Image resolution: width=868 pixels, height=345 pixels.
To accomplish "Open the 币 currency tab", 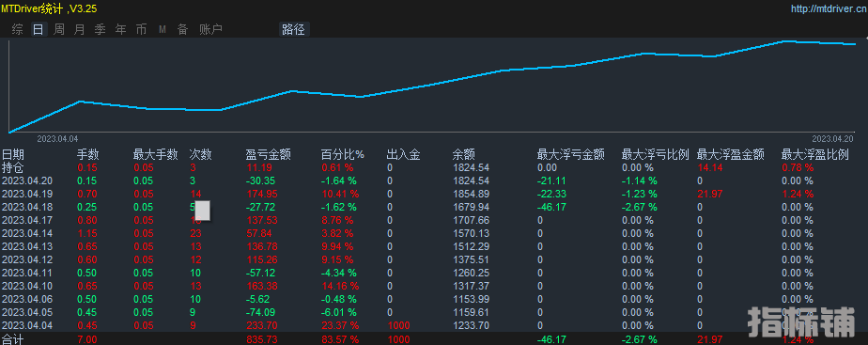I will coord(142,29).
